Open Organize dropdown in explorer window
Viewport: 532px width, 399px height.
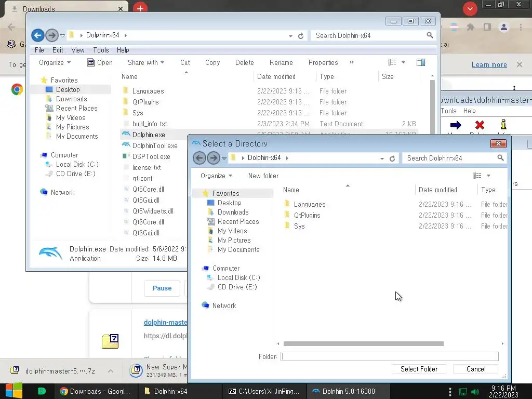point(55,62)
